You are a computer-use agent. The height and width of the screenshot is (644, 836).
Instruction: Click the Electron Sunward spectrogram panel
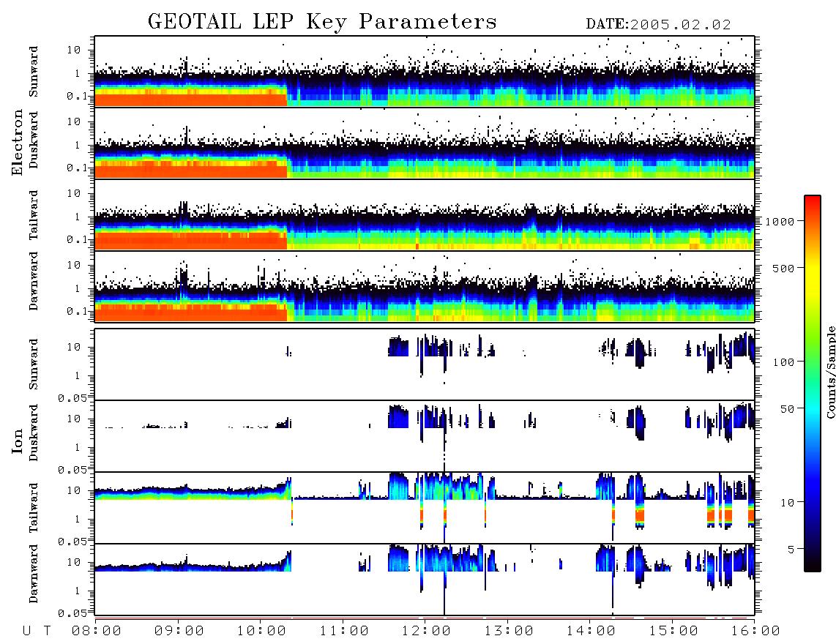point(425,72)
